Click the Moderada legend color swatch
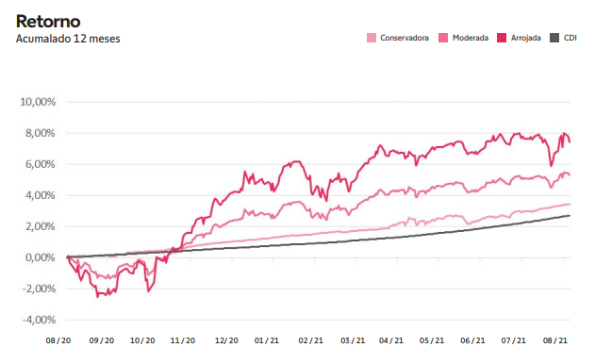Screen dimensions: 595x364 tap(443, 38)
